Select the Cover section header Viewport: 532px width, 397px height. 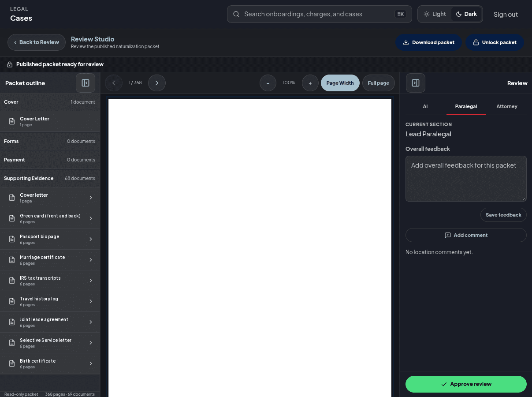50,102
